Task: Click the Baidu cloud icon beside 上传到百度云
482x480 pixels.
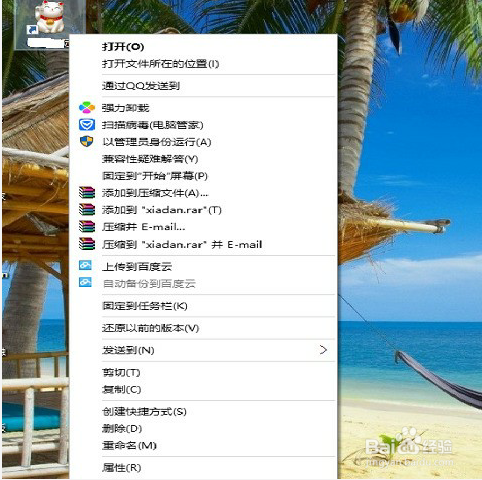Action: [85, 265]
